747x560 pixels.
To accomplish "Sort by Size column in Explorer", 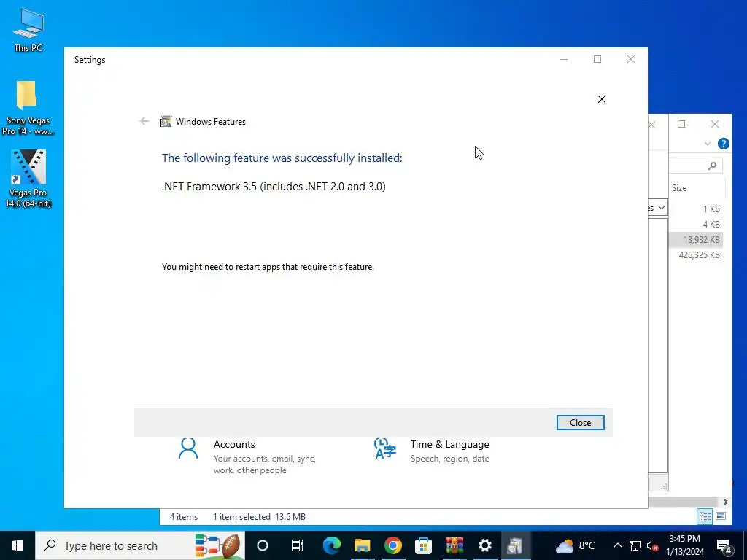I will [x=679, y=188].
